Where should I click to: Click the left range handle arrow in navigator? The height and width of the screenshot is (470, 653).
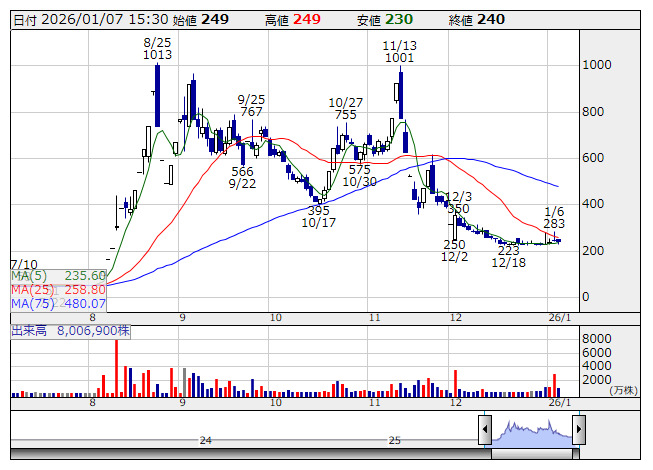point(485,431)
